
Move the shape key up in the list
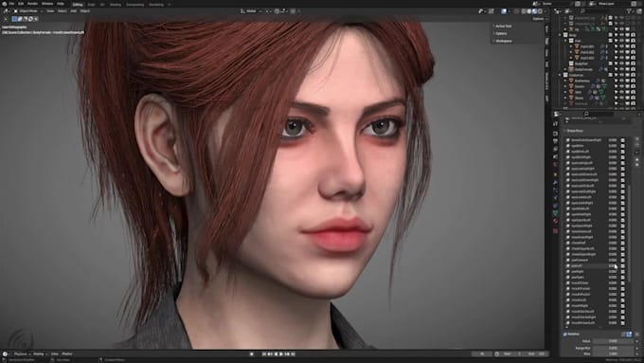point(637,160)
